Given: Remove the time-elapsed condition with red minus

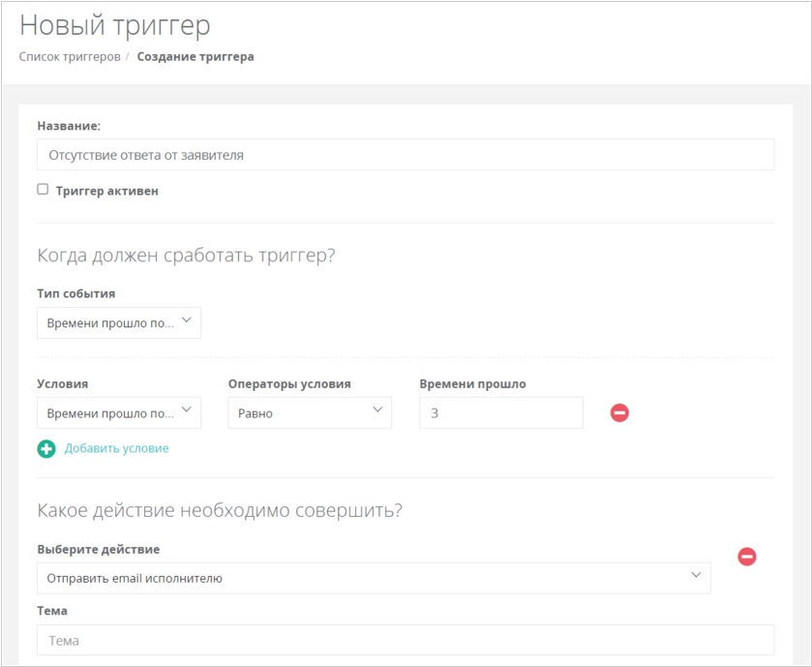Looking at the screenshot, I should coord(619,412).
